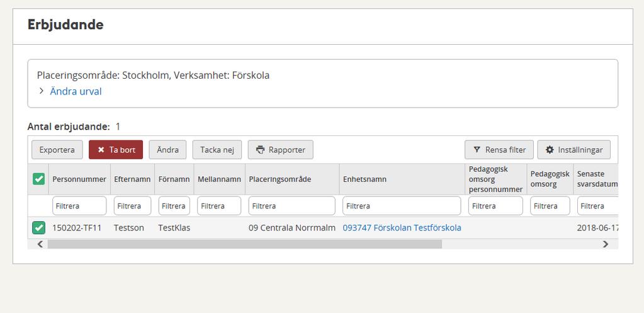Screen dimensions: 644x313
Task: Open Inställningar settings button
Action: pos(573,150)
